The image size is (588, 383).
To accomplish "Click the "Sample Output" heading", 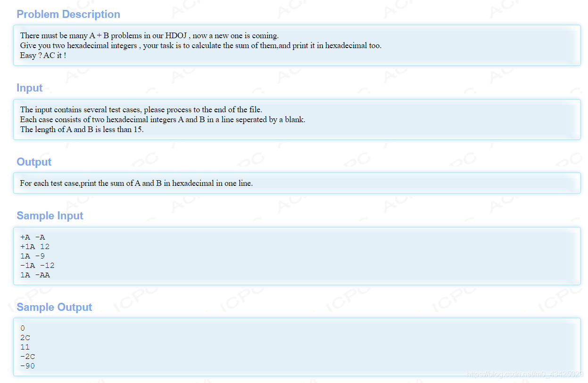I will pos(54,307).
